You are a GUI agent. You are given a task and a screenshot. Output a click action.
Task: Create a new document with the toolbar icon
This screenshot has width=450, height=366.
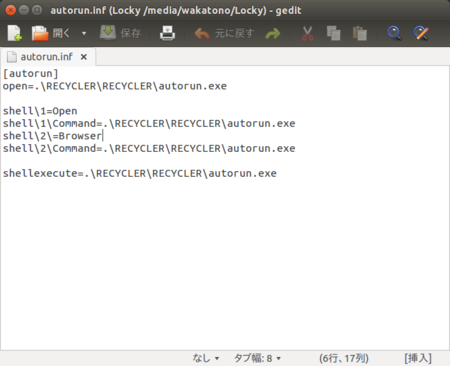tap(15, 33)
